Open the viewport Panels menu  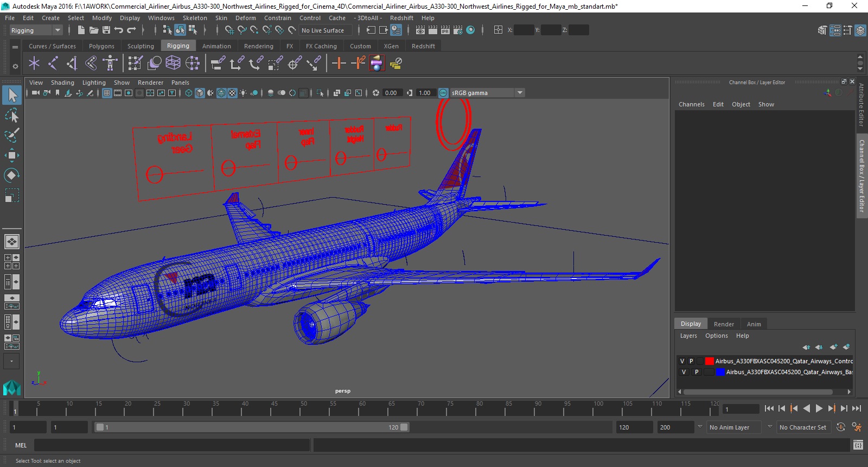click(x=180, y=83)
